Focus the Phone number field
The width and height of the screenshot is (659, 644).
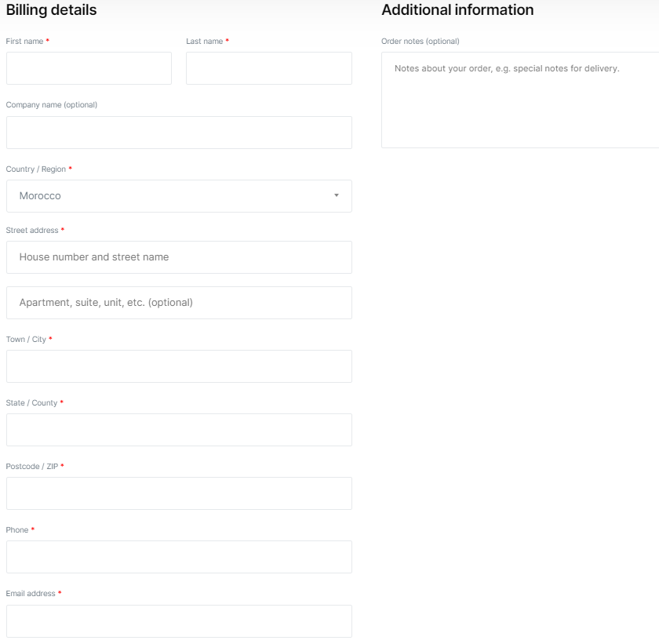pyautogui.click(x=179, y=557)
